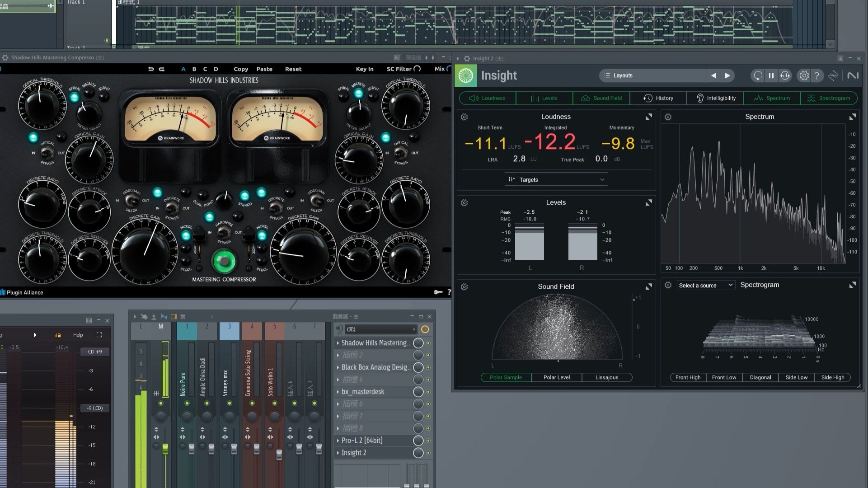868x488 pixels.
Task: Open Sound Field module settings gear
Action: [x=464, y=287]
